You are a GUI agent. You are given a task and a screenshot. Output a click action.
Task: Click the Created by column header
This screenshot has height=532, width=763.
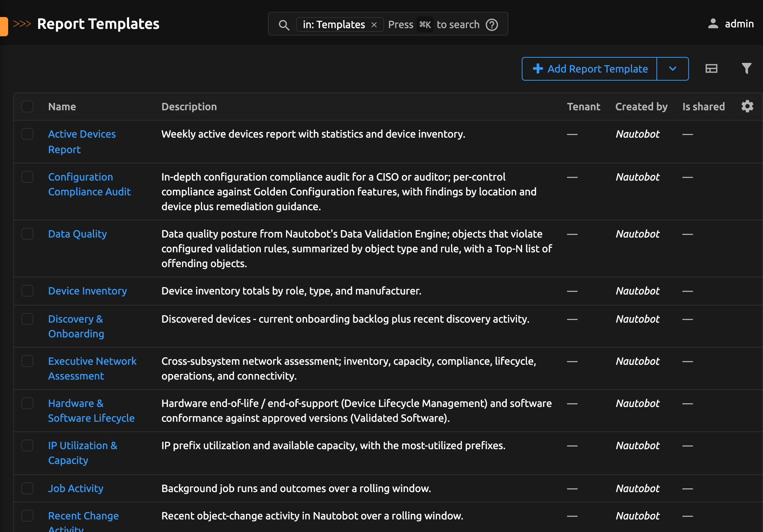tap(641, 107)
